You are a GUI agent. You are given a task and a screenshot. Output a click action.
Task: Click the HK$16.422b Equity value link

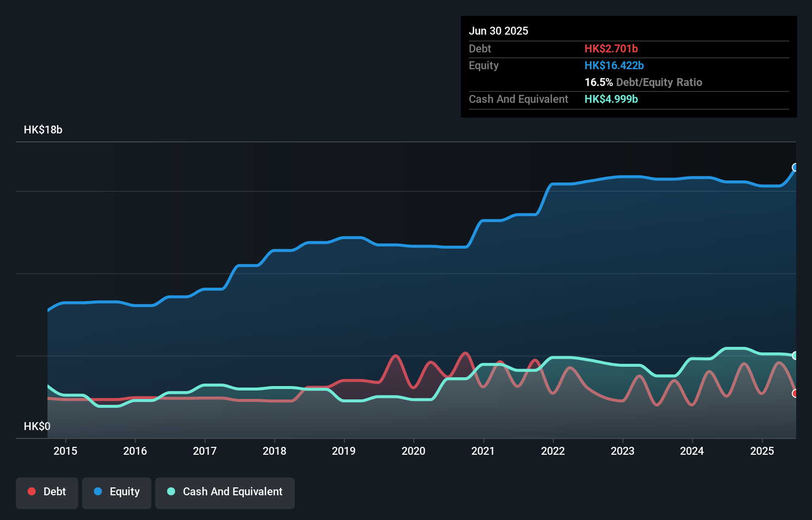pos(614,65)
